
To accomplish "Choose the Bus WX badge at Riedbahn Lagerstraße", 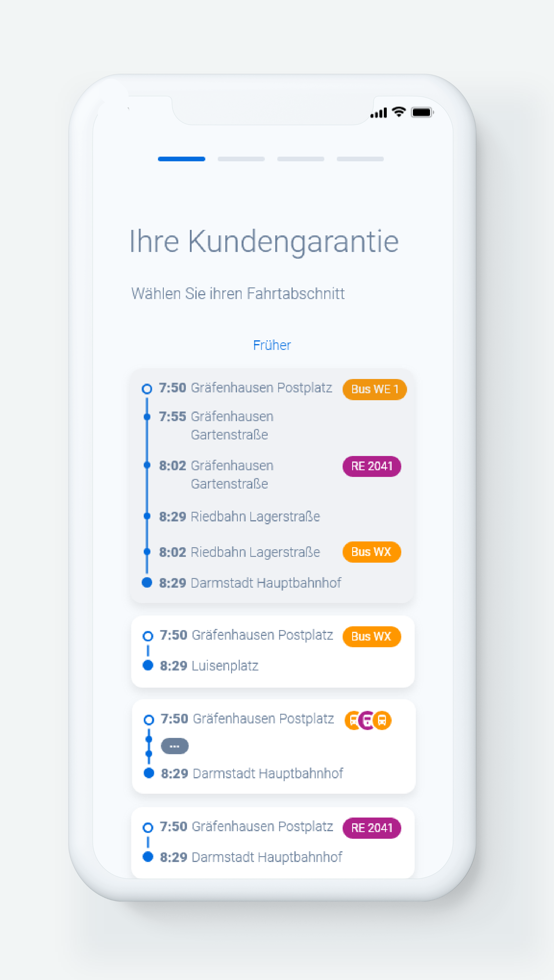I will point(372,552).
